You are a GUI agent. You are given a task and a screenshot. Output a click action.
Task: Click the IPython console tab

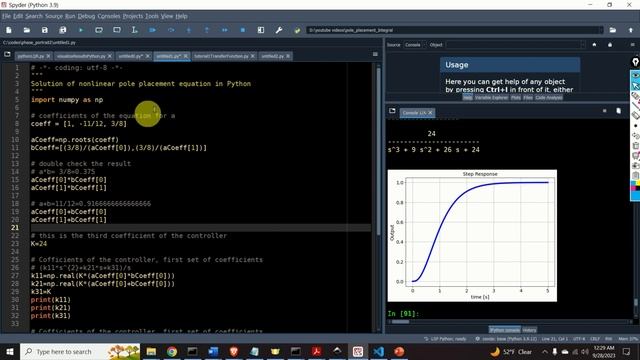(504, 330)
